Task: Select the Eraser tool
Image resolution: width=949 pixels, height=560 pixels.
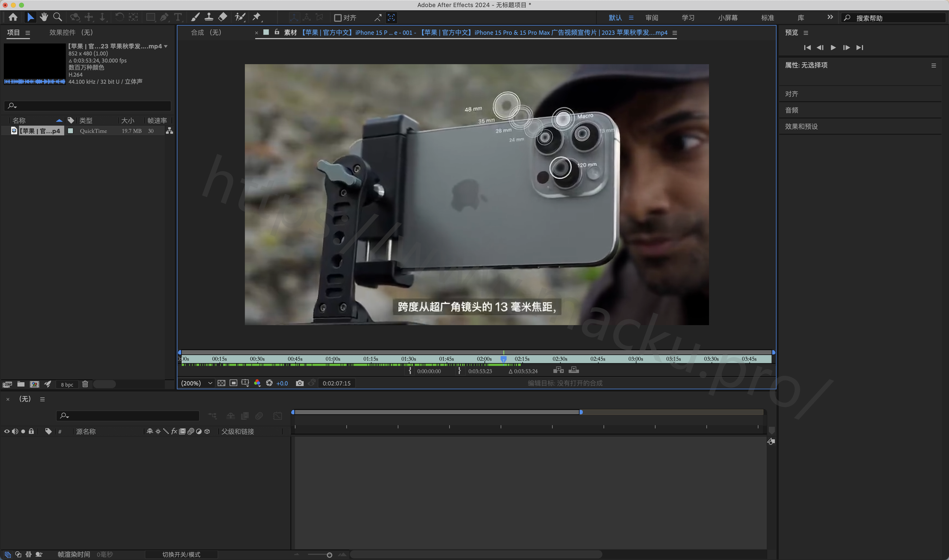Action: pos(223,17)
